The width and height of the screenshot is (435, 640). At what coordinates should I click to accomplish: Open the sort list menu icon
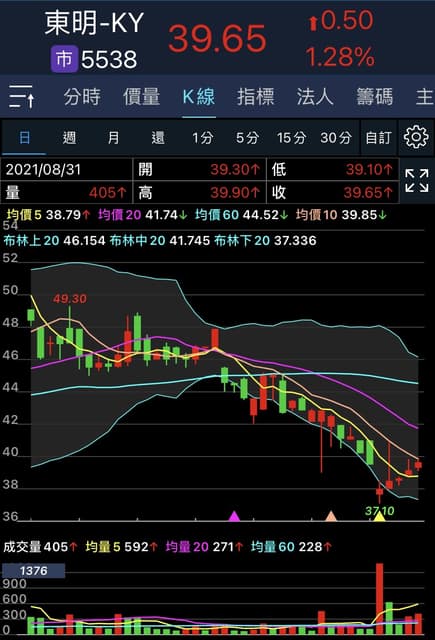22,96
